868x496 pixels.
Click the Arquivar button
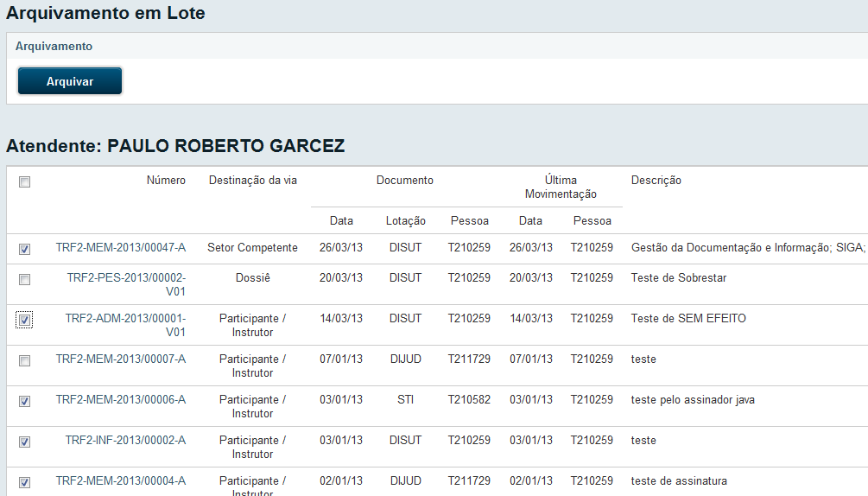(x=70, y=81)
